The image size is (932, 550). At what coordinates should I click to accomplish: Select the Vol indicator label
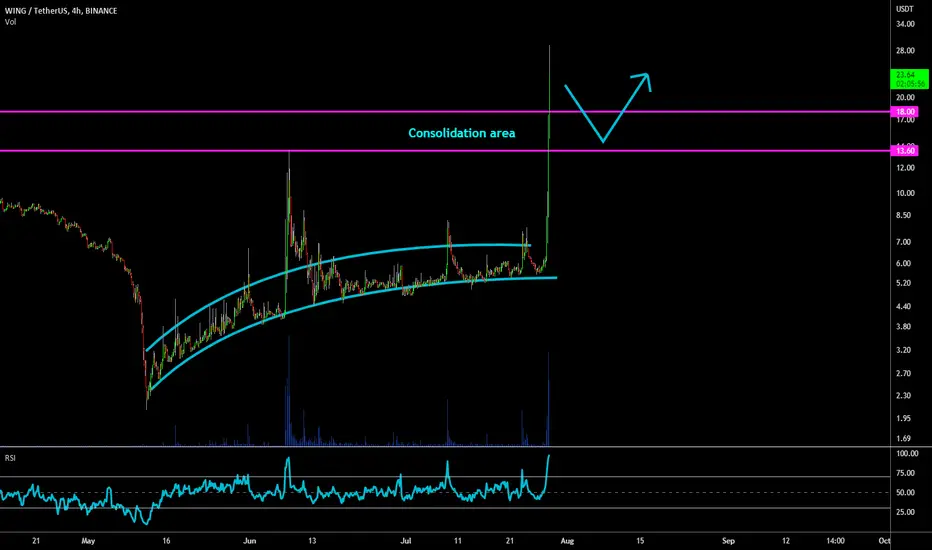(x=11, y=22)
